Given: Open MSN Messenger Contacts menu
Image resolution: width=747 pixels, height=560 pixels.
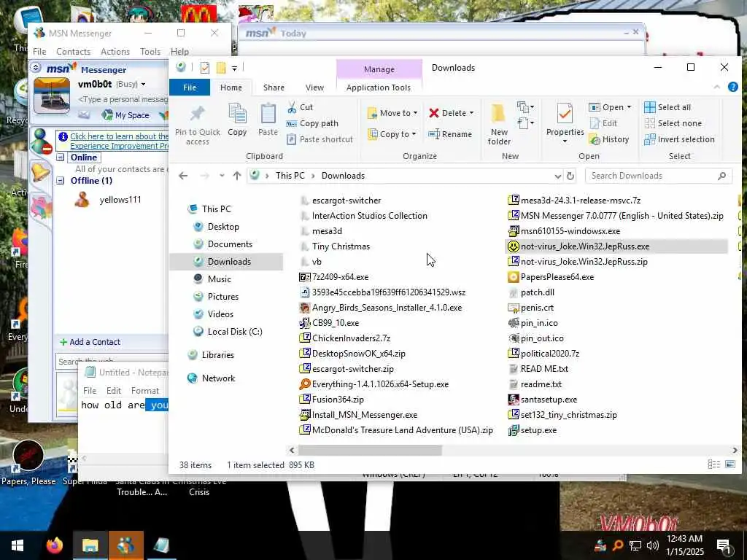Looking at the screenshot, I should [74, 52].
